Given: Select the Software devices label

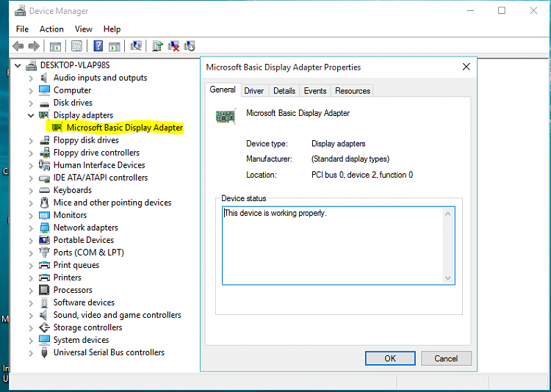Looking at the screenshot, I should [x=84, y=302].
